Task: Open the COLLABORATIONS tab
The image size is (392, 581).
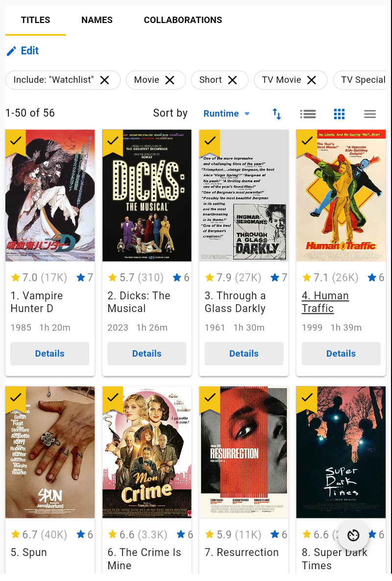Action: point(183,20)
